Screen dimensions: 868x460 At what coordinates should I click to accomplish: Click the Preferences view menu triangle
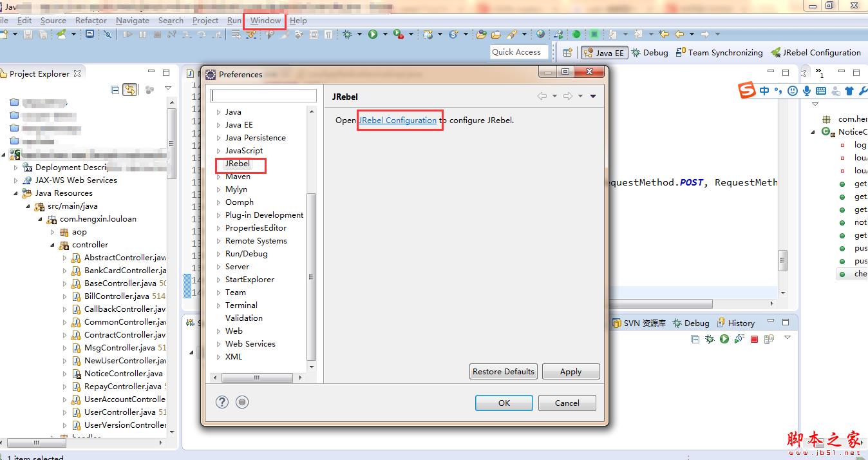click(x=593, y=96)
